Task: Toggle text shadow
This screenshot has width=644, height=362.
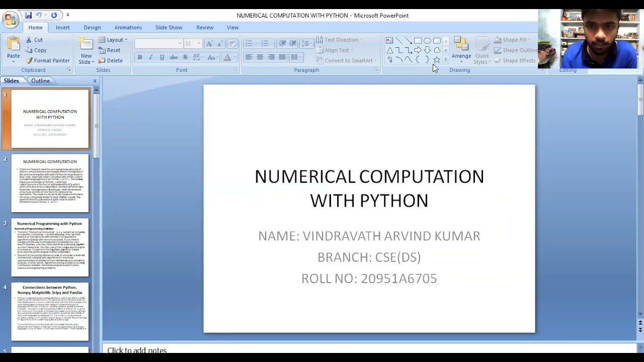Action: tap(185, 57)
